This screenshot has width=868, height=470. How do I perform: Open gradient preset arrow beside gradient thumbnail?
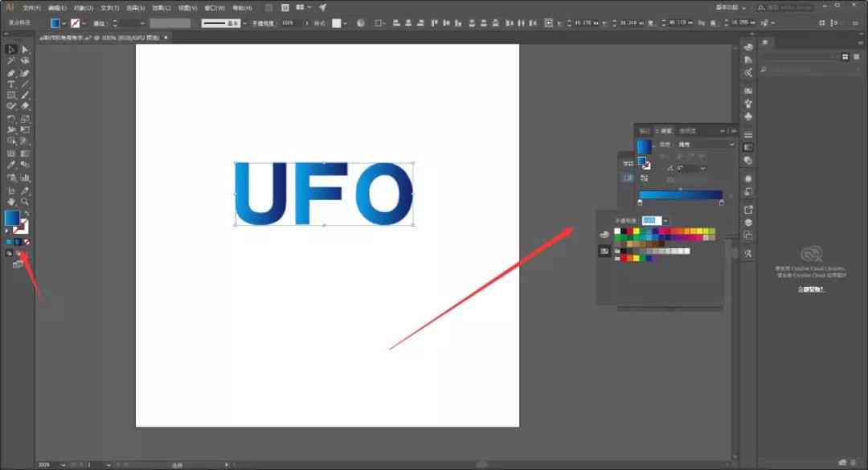click(x=653, y=145)
